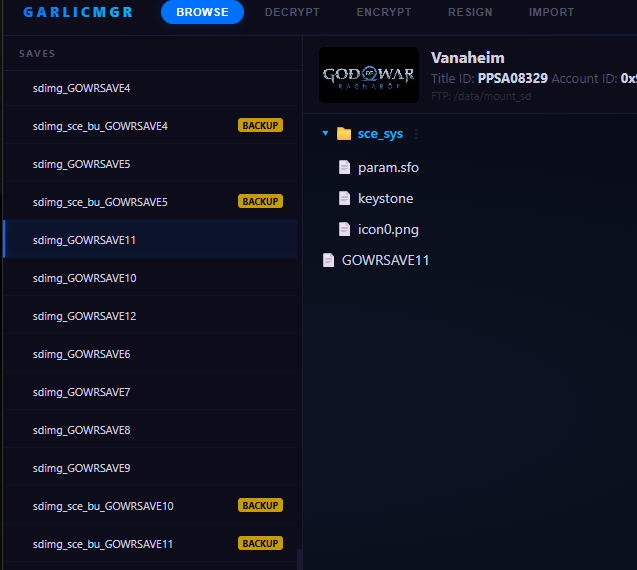Select save sdimg_GOWRSAVE4

pos(150,88)
